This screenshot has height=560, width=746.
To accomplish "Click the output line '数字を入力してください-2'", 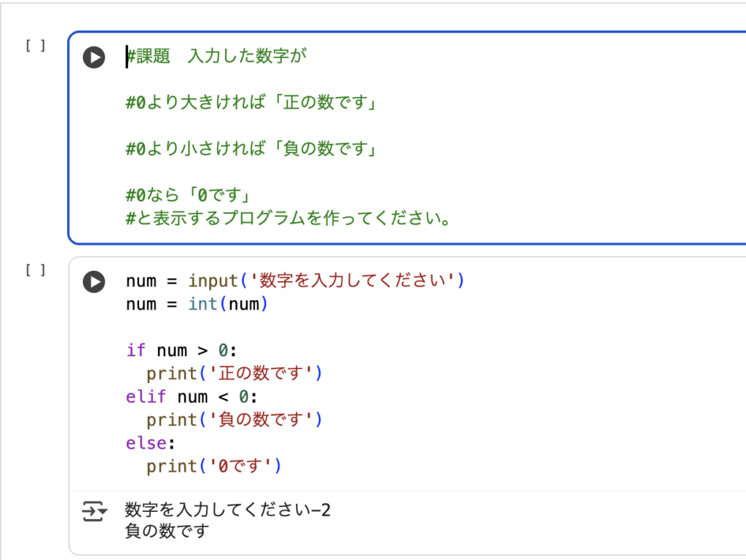I will [x=227, y=510].
